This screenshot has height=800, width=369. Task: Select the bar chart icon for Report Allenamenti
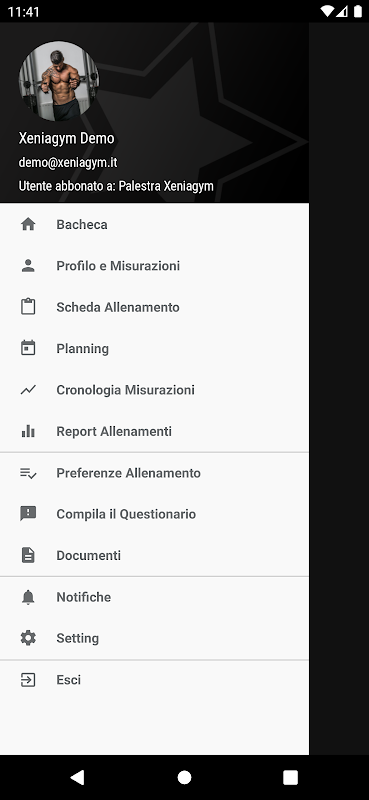coord(28,431)
